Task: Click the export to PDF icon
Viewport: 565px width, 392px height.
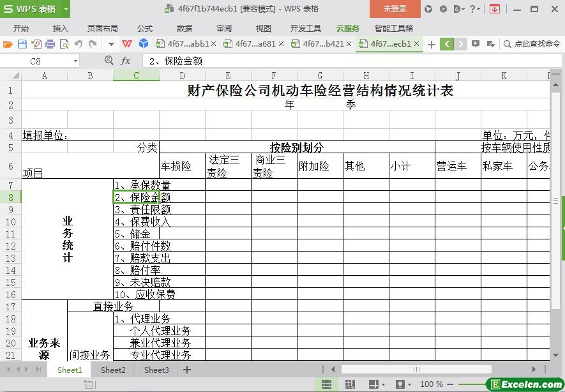Action: click(x=36, y=44)
